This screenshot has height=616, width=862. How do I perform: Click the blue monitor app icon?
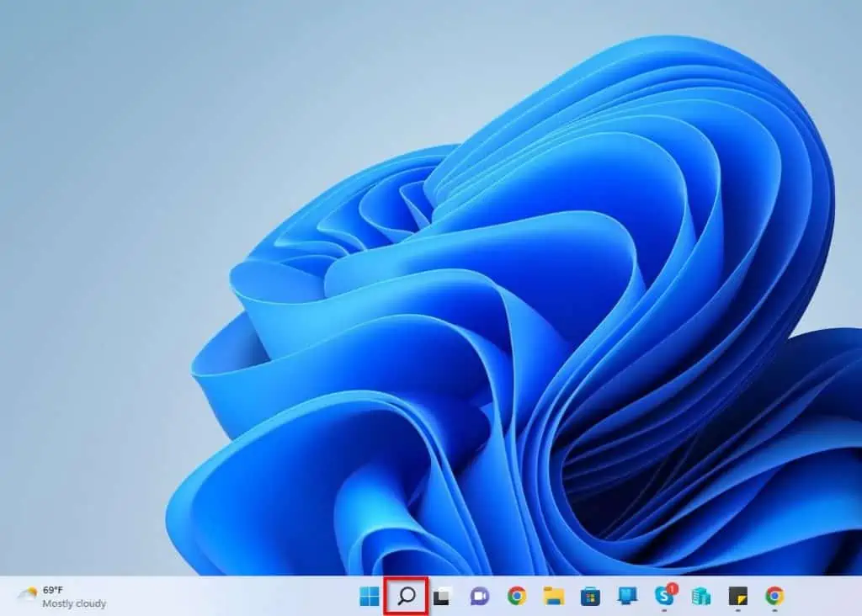coord(627,597)
